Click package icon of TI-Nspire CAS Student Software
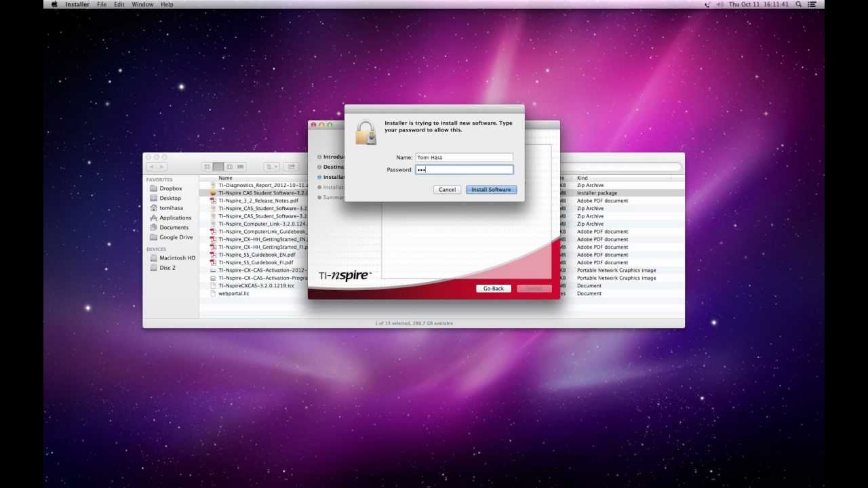 click(x=213, y=193)
